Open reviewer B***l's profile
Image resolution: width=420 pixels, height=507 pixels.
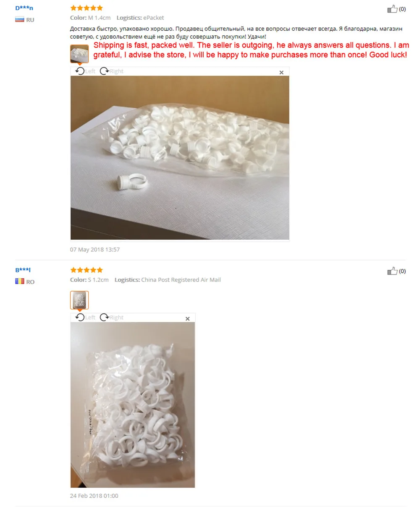click(x=23, y=270)
